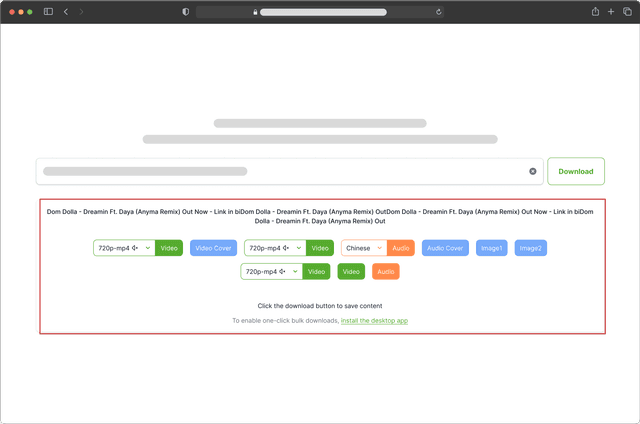Viewport: 640px width, 424px height.
Task: Expand the 720p-mp4 dropdown left of Video Cover
Action: point(124,248)
